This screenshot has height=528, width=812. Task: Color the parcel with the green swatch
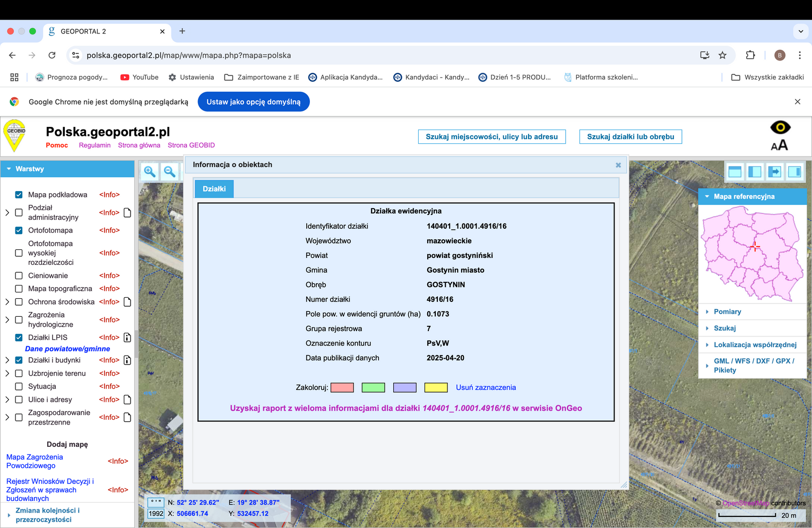click(373, 388)
